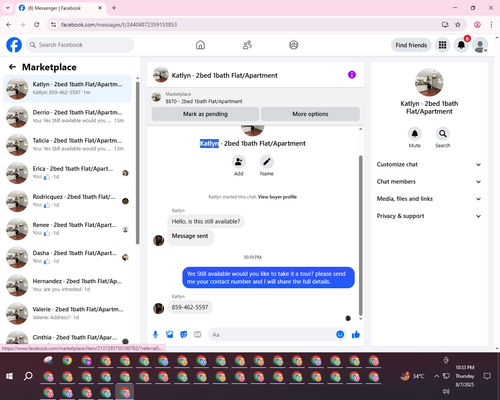This screenshot has width=500, height=400.
Task: Open Erica conversation in the list
Action: click(67, 173)
